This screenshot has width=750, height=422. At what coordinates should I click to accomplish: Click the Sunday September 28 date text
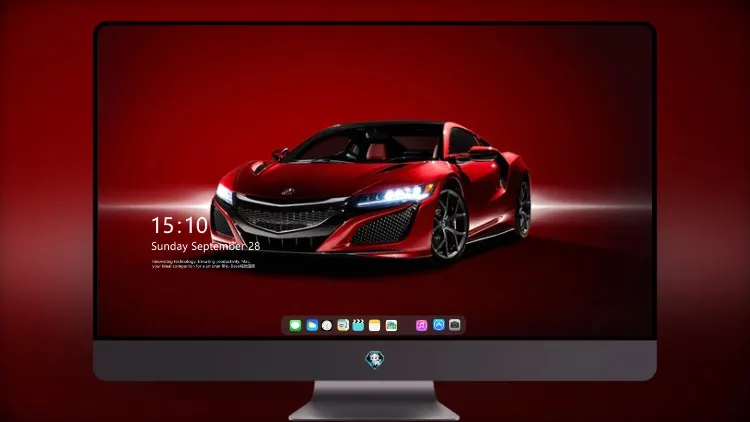[206, 246]
